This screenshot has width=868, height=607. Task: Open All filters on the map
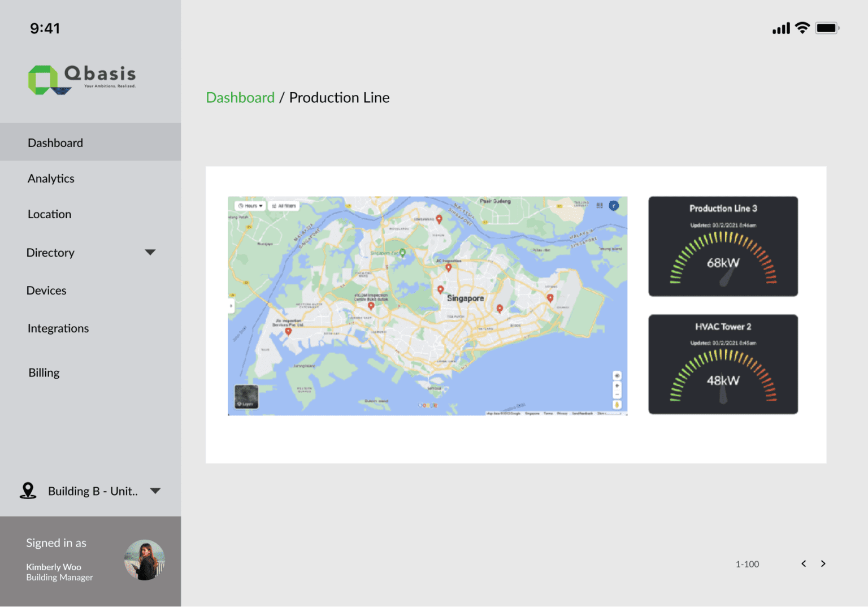point(284,206)
